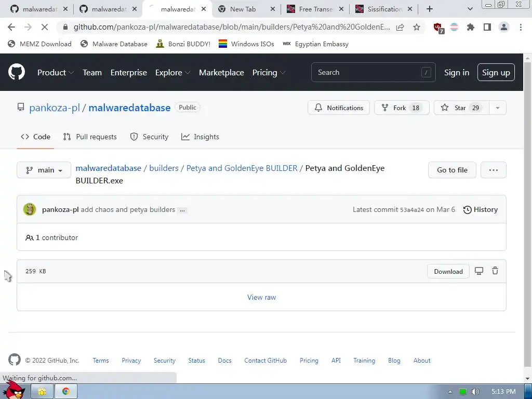
Task: Close the New Tab browser tab
Action: (x=272, y=9)
